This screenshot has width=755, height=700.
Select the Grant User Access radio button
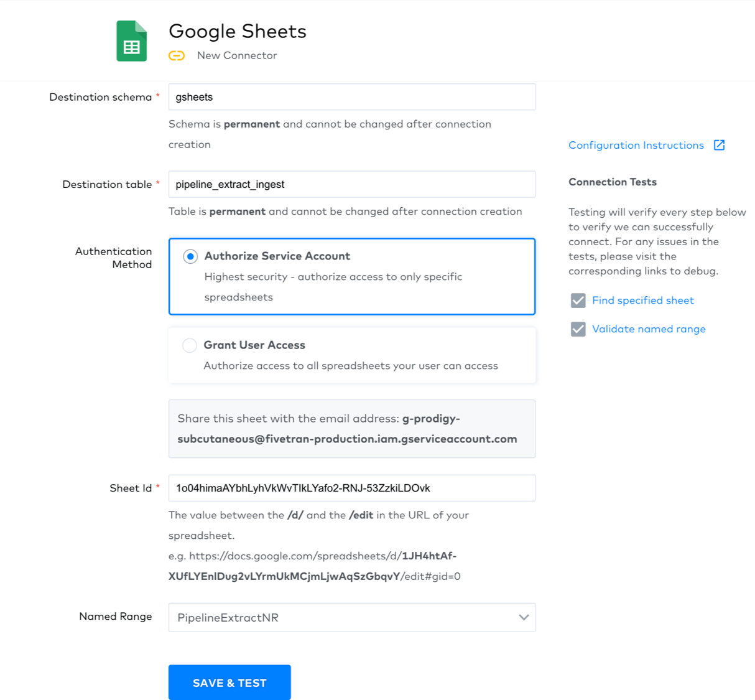pyautogui.click(x=190, y=345)
